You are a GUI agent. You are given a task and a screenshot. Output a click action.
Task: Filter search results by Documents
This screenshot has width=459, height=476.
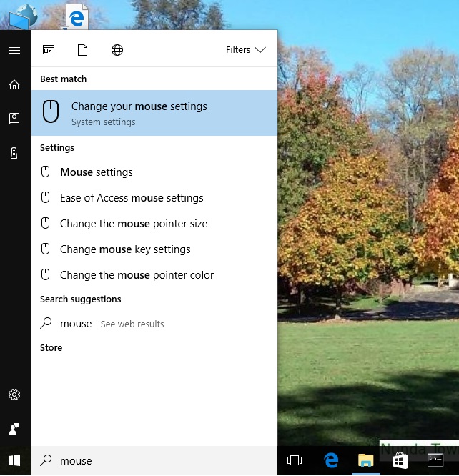coord(83,50)
